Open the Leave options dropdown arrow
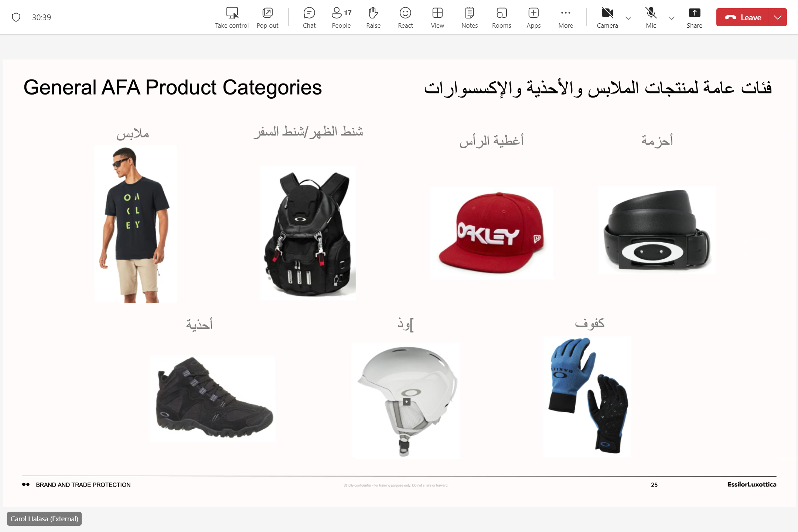Image resolution: width=798 pixels, height=532 pixels. [x=778, y=17]
